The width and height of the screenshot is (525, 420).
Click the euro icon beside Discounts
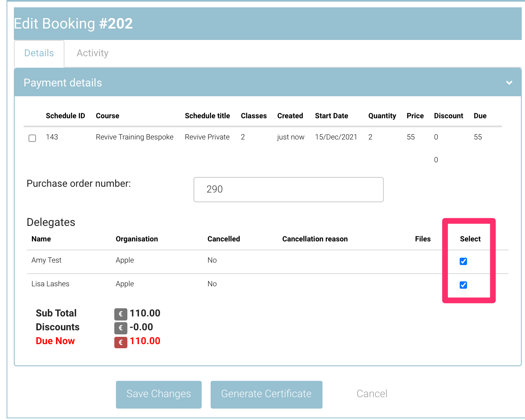coord(120,328)
